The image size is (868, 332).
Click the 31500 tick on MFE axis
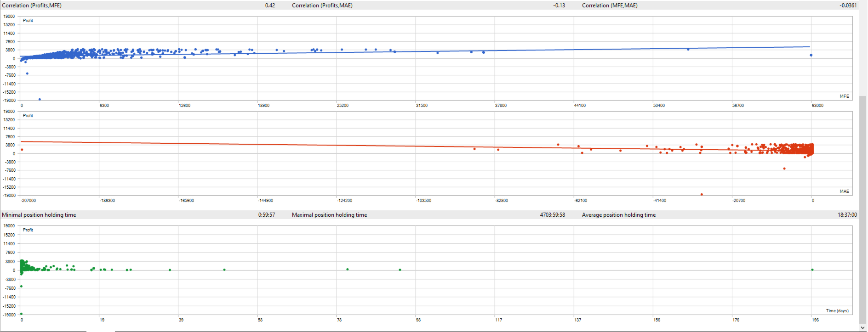[x=422, y=106]
